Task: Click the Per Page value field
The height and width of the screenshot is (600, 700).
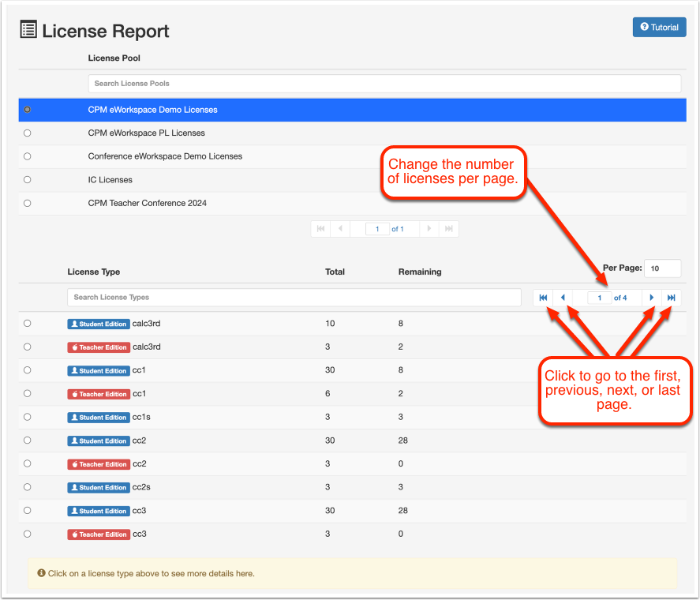Action: pos(662,268)
